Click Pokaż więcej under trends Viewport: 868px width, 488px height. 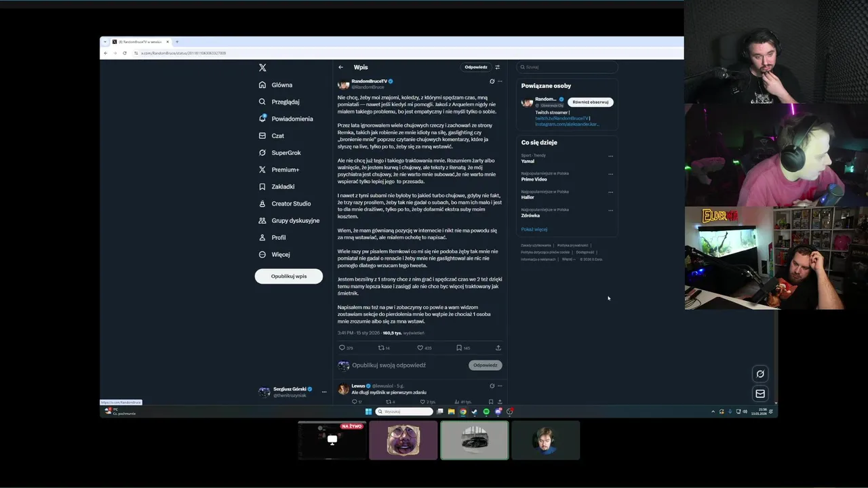pos(534,229)
